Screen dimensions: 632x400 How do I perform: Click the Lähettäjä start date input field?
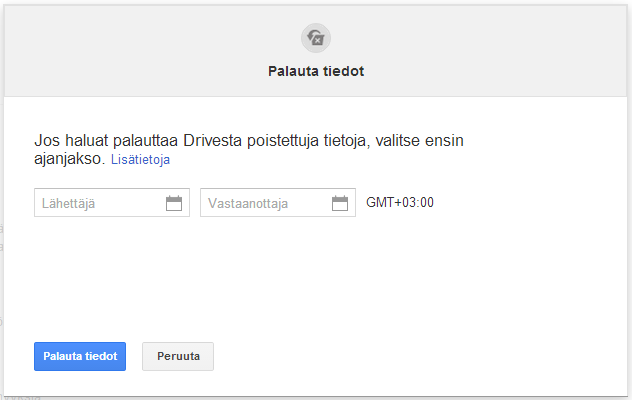pyautogui.click(x=96, y=203)
